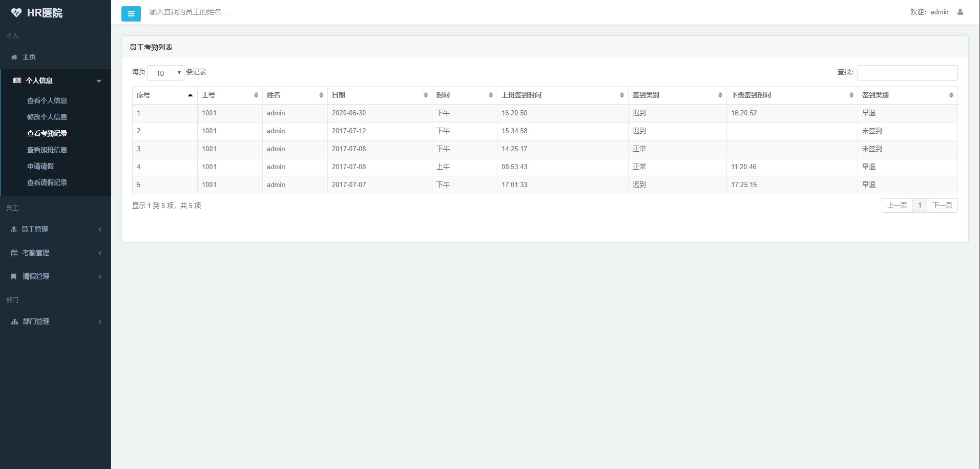Open 查看加班信息 in sidebar
This screenshot has width=980, height=469.
pos(47,150)
